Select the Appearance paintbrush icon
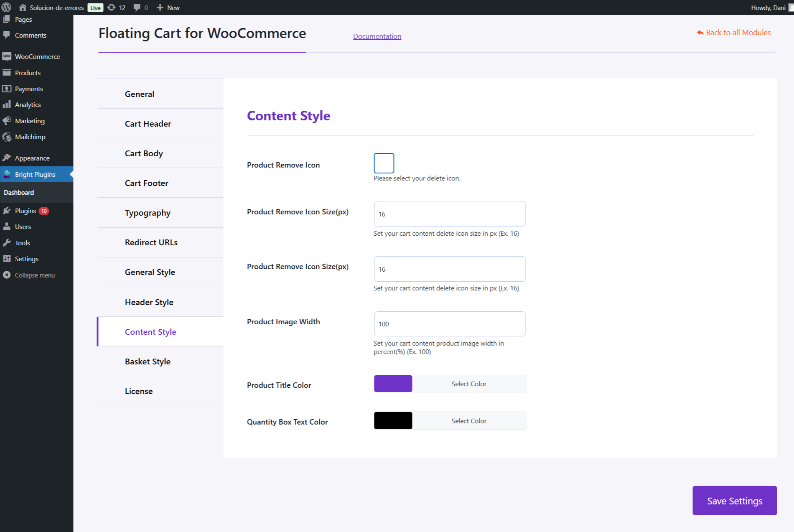The height and width of the screenshot is (532, 794). 7,158
